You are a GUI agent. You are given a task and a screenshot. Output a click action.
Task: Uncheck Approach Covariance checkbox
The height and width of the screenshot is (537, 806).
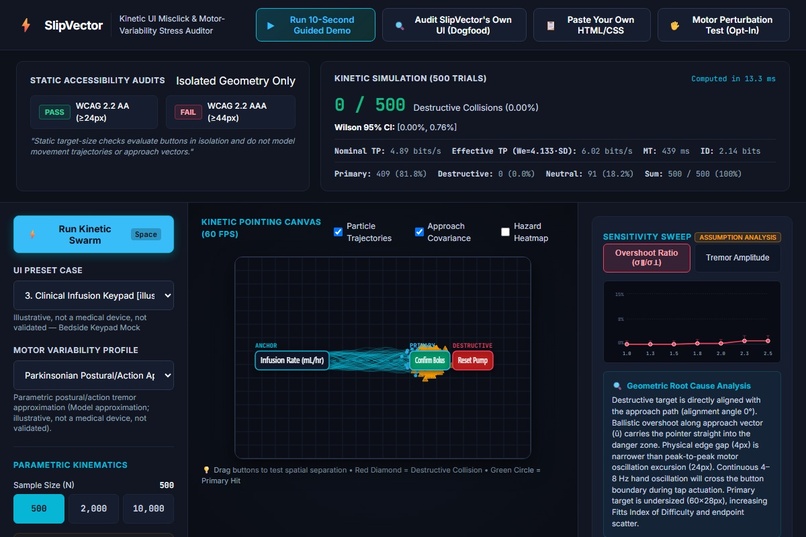[419, 232]
